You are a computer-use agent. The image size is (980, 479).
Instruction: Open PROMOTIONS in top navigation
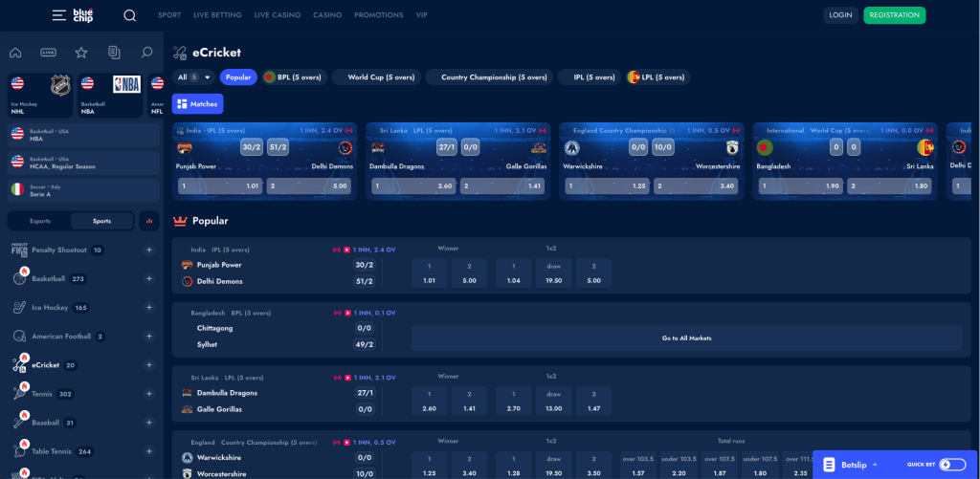point(379,15)
